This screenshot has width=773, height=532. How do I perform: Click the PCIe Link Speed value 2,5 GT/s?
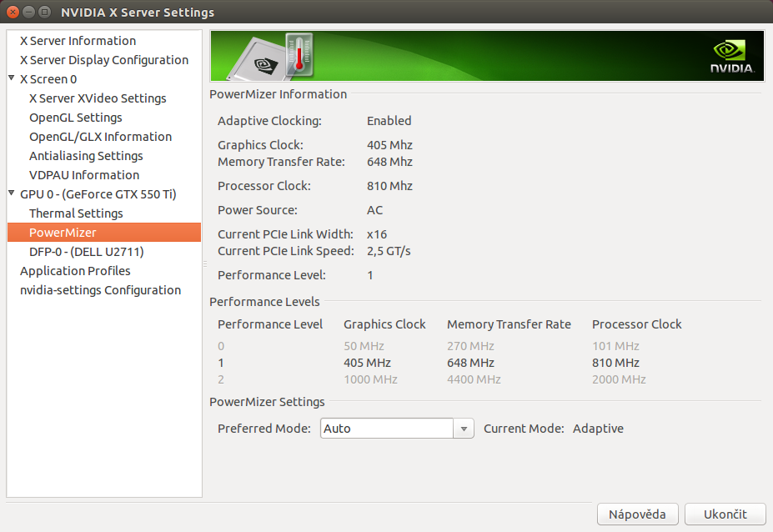[389, 252]
